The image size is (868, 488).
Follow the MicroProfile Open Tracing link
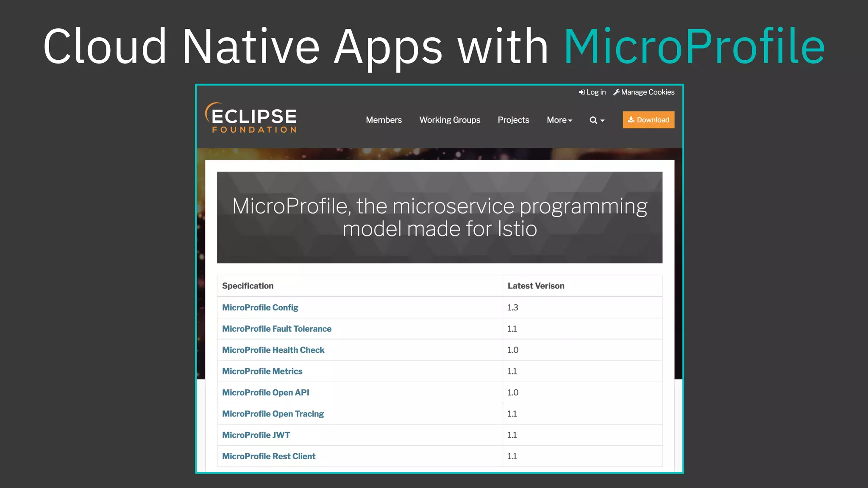point(273,414)
